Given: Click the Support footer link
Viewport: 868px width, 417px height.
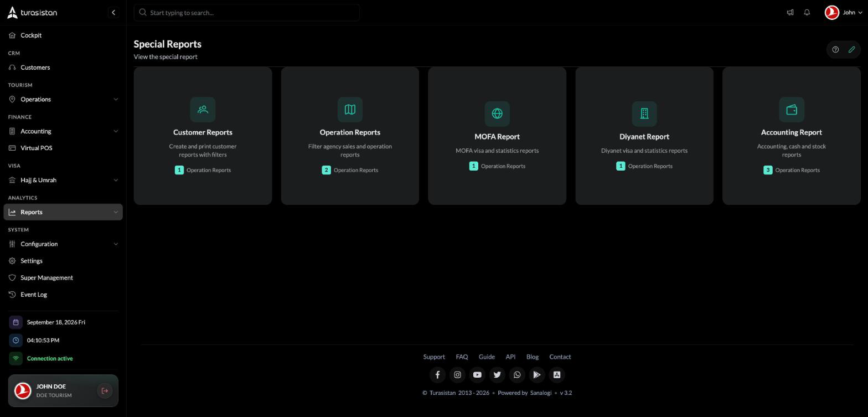Looking at the screenshot, I should click(434, 357).
